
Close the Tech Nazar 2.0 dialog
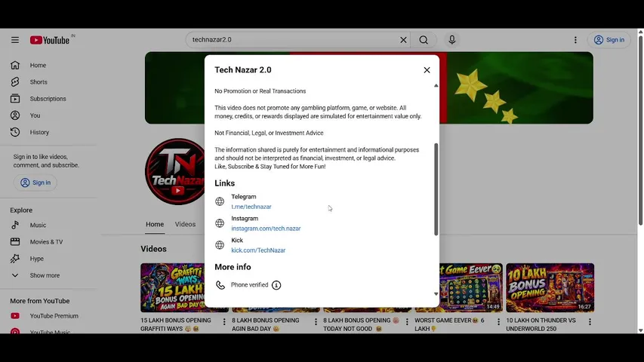pos(427,70)
